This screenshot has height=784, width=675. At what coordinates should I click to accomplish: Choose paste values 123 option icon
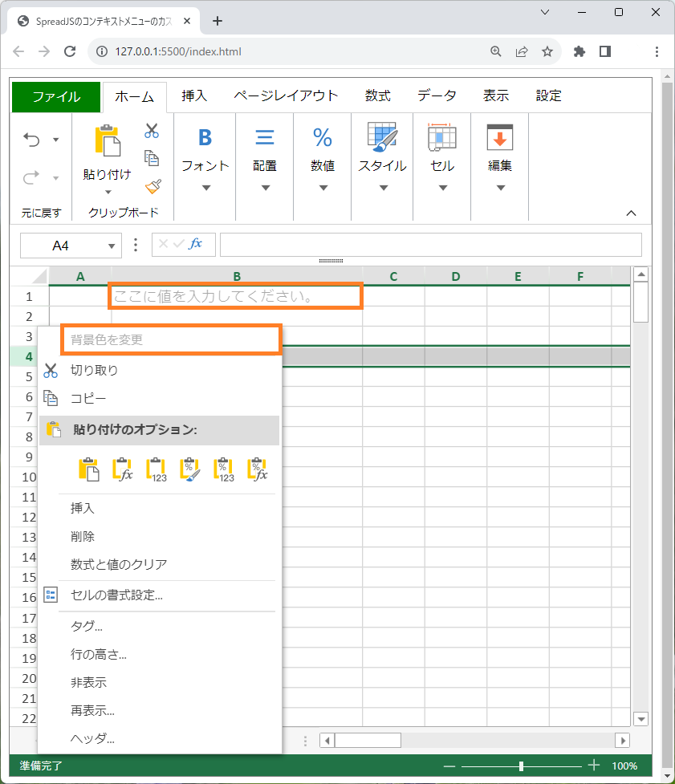point(157,469)
